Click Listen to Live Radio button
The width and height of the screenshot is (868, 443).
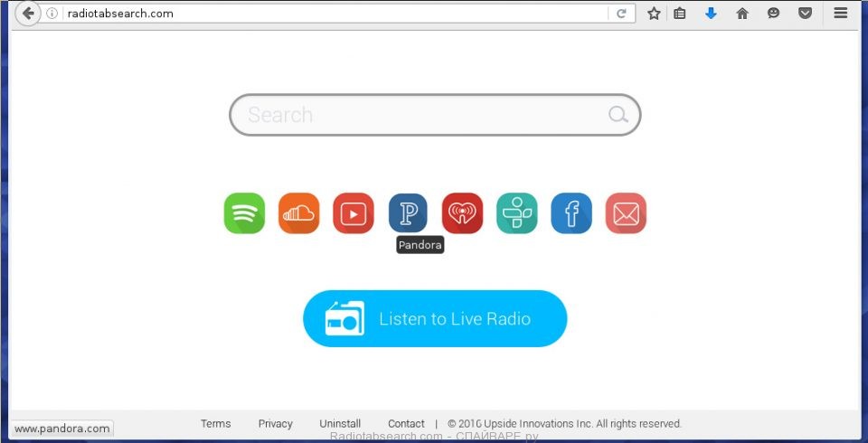pyautogui.click(x=435, y=318)
